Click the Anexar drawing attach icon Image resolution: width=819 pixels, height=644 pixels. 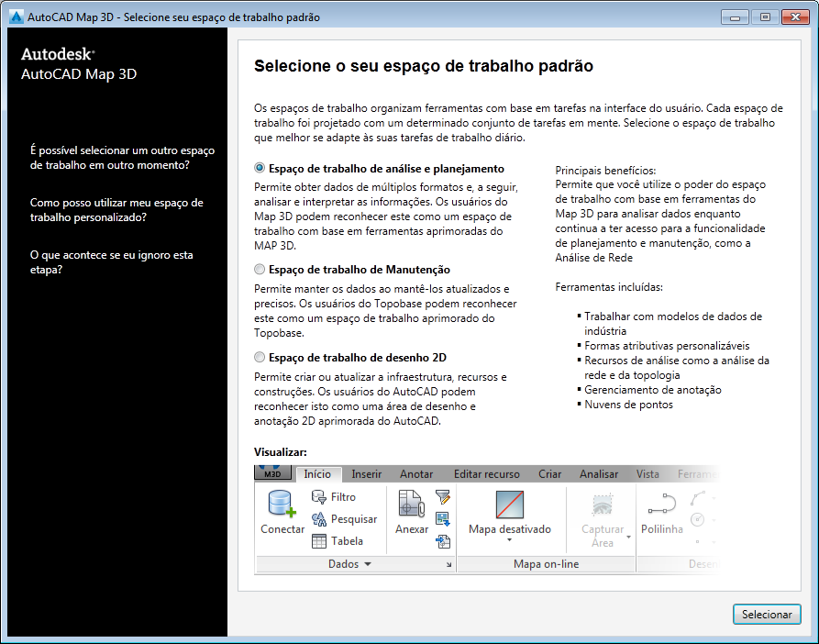[412, 504]
